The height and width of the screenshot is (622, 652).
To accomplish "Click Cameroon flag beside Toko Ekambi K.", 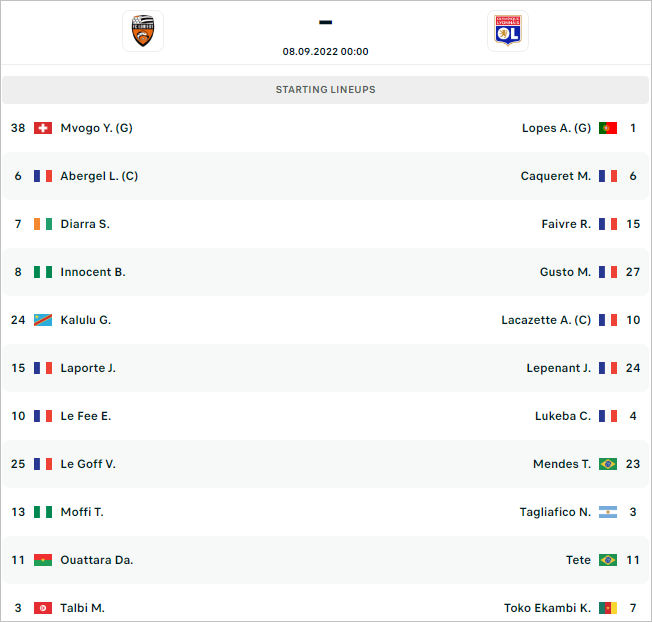I will (x=608, y=608).
